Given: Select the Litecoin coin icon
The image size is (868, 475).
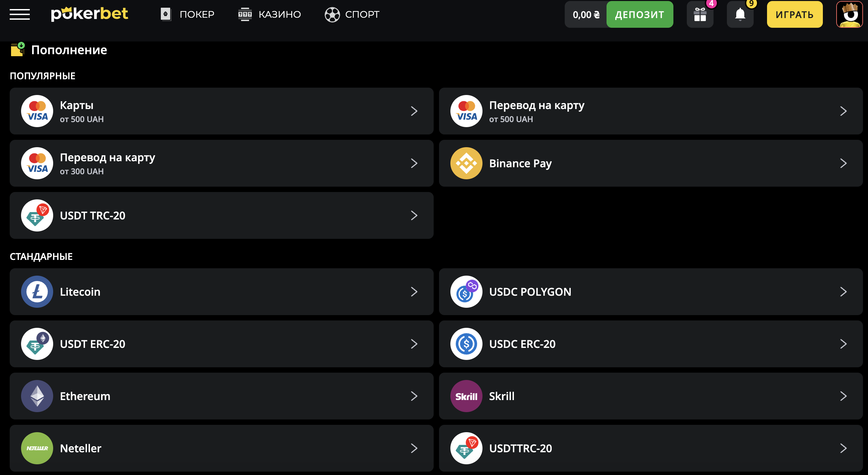Looking at the screenshot, I should (x=37, y=292).
